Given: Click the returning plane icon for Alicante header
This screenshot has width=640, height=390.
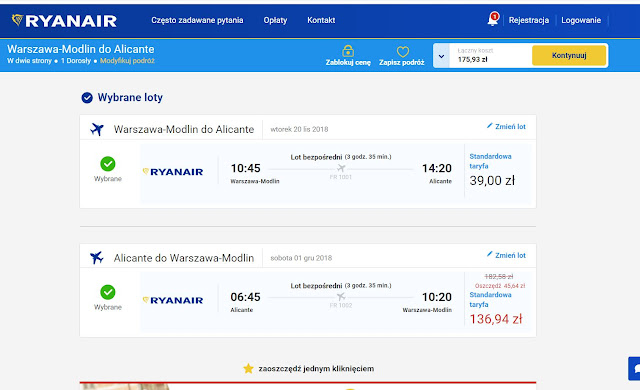Looking at the screenshot, I should [x=97, y=258].
